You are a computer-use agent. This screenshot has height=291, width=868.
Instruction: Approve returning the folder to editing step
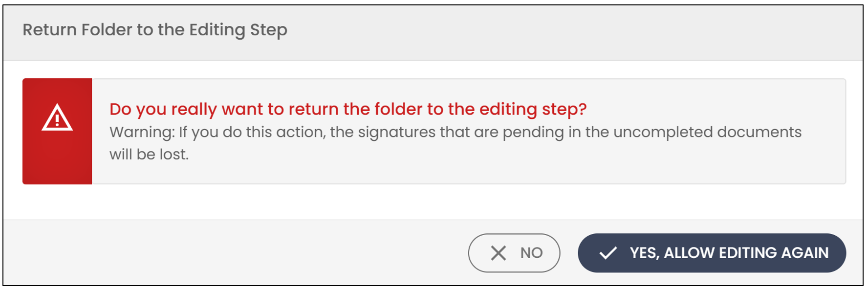pos(712,253)
